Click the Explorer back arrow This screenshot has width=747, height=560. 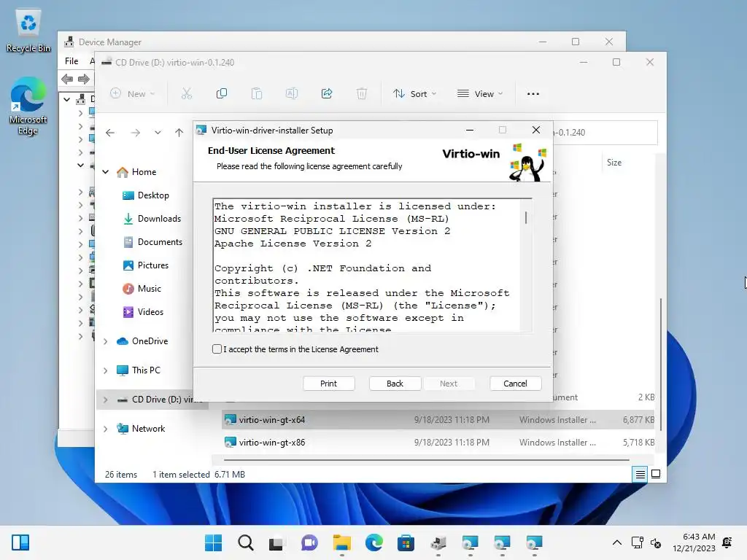point(110,133)
